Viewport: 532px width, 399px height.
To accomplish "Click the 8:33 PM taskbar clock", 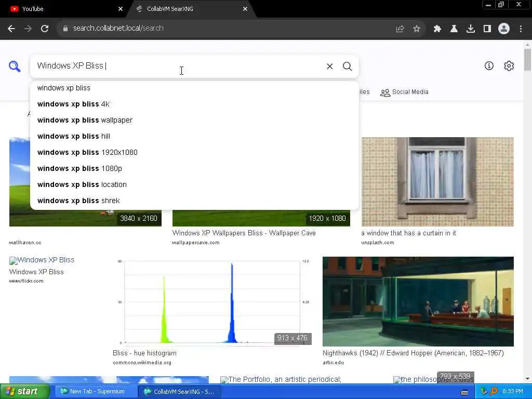I will coord(512,392).
